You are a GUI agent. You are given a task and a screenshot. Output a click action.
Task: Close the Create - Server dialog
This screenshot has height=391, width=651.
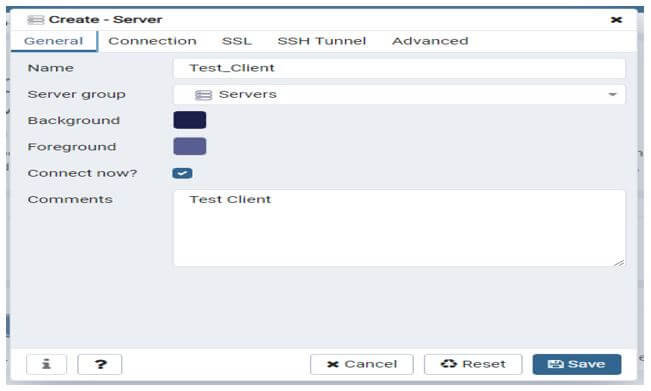point(617,20)
